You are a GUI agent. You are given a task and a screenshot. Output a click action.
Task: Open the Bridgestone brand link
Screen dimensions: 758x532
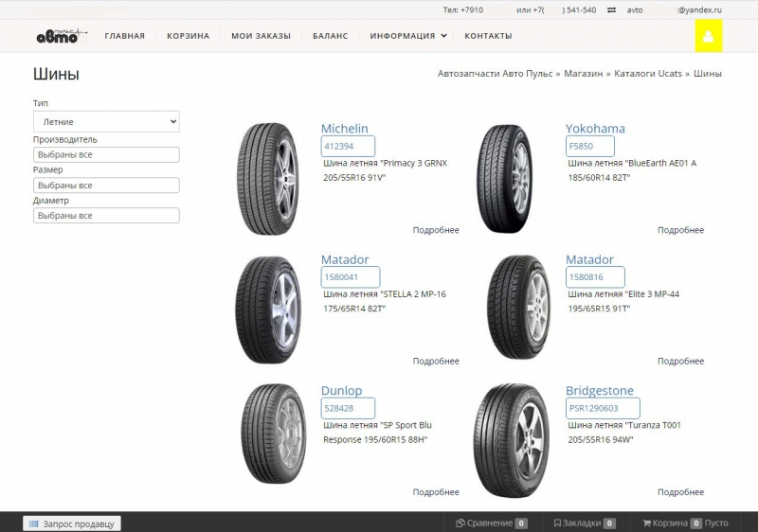pyautogui.click(x=600, y=390)
